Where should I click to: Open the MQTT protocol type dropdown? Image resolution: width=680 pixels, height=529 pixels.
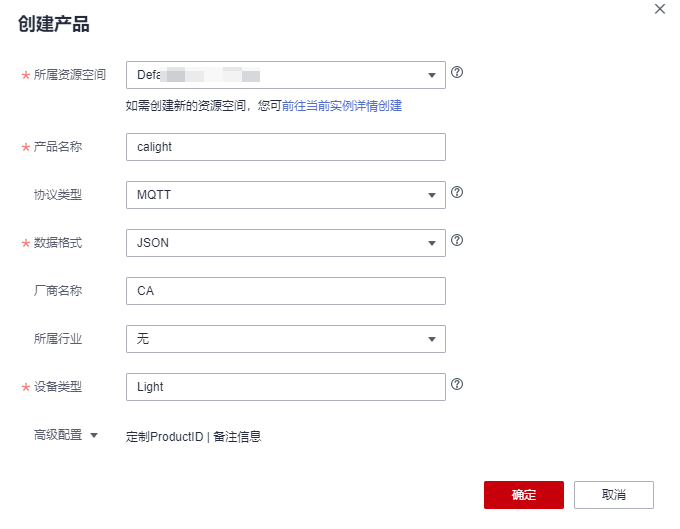285,195
